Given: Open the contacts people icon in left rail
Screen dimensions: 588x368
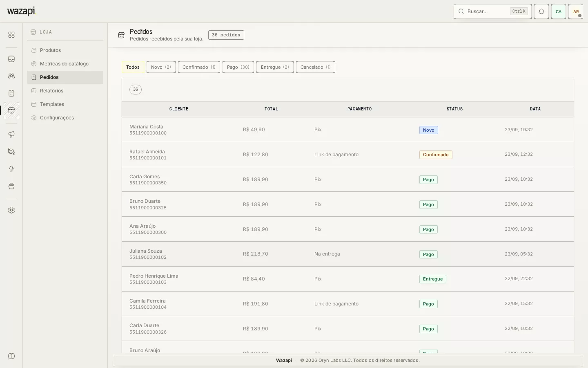Looking at the screenshot, I should [11, 76].
